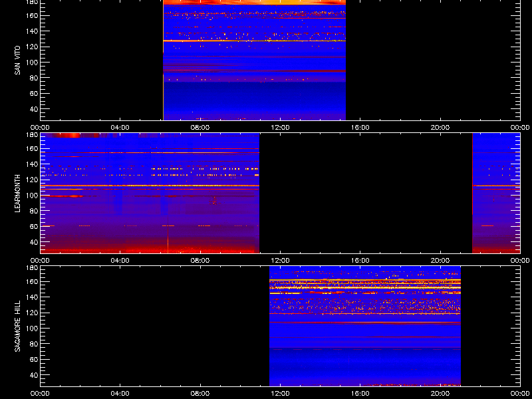This screenshot has width=532, height=399.
Task: Select Learmonth's early-day spectrogram data block
Action: (x=150, y=193)
